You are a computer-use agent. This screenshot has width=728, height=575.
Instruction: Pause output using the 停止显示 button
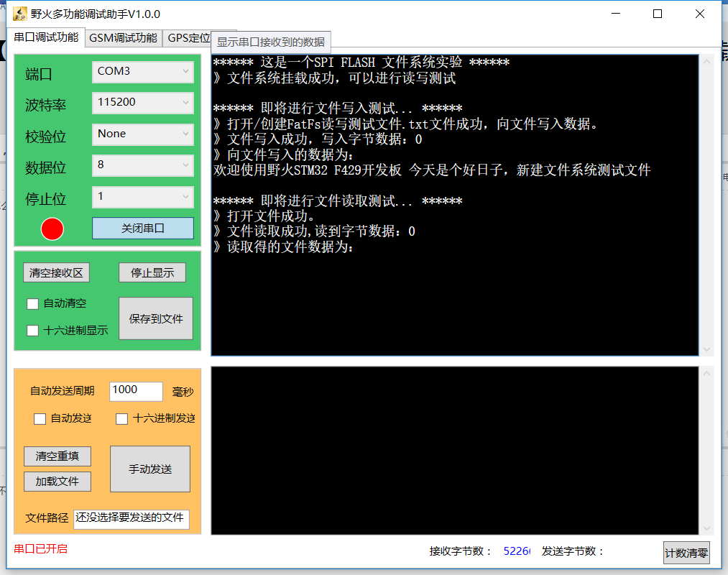coord(152,272)
